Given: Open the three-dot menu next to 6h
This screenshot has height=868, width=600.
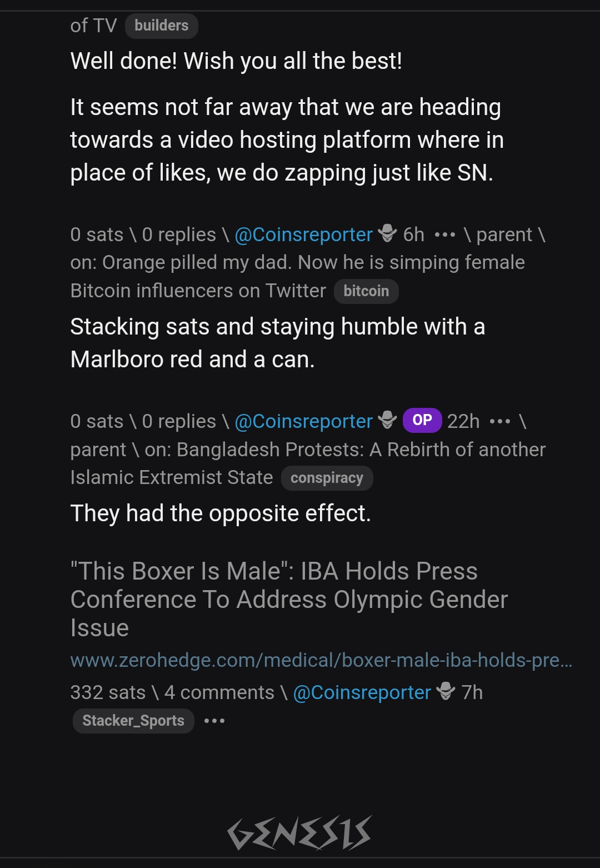Looking at the screenshot, I should tap(444, 235).
